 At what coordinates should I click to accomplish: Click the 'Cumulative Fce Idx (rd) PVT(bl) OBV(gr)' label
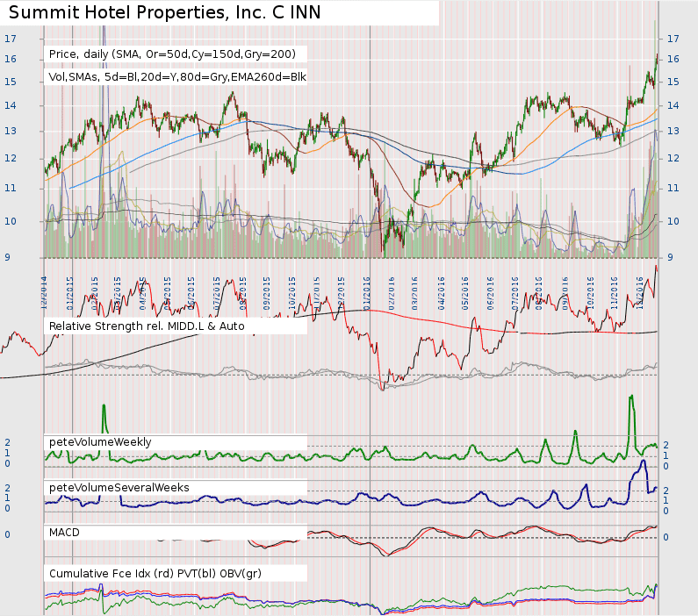tap(155, 573)
